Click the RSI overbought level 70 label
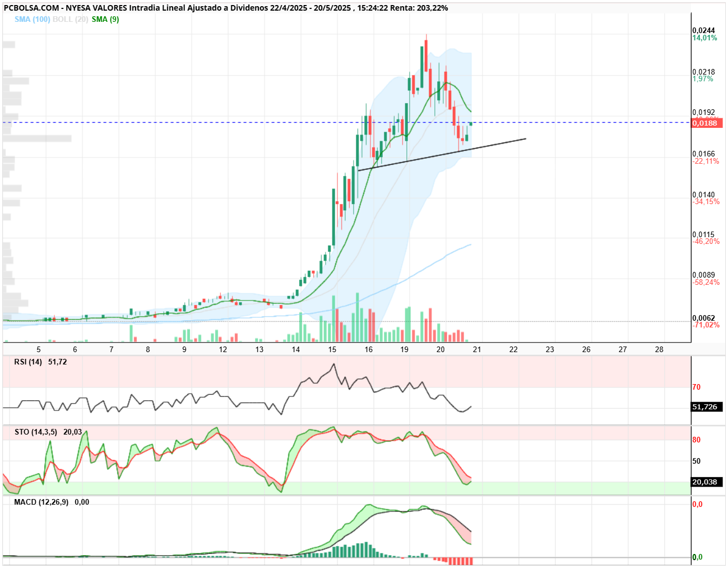The image size is (728, 568). point(697,387)
